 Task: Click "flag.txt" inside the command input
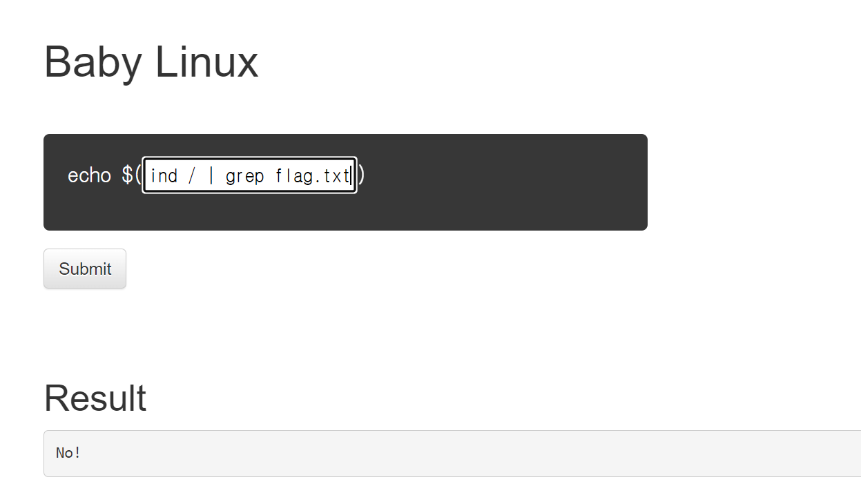click(x=312, y=176)
